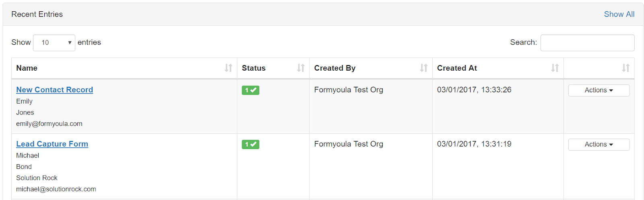Click green status badge for New Contact Record
The height and width of the screenshot is (200, 644).
250,90
